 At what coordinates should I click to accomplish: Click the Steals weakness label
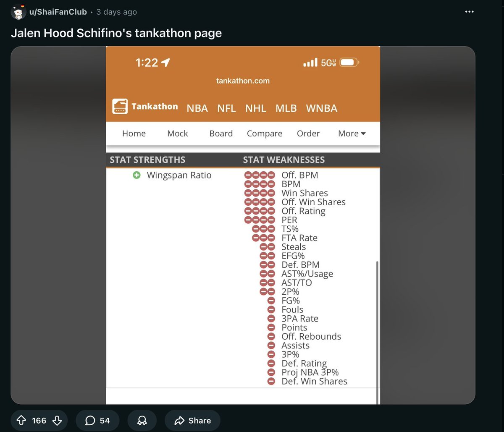click(x=294, y=247)
